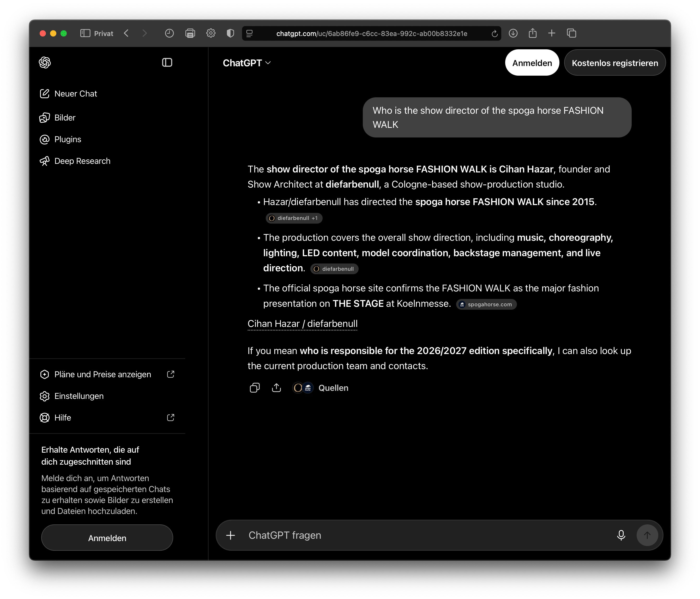Show the tab overview icon
700x599 pixels.
click(x=572, y=33)
